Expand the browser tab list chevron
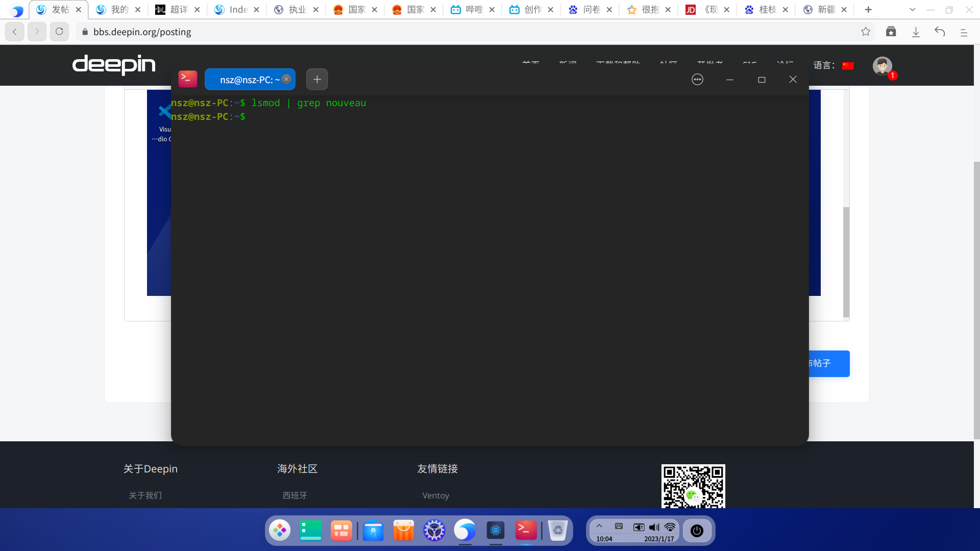The image size is (980, 551). pos(913,10)
